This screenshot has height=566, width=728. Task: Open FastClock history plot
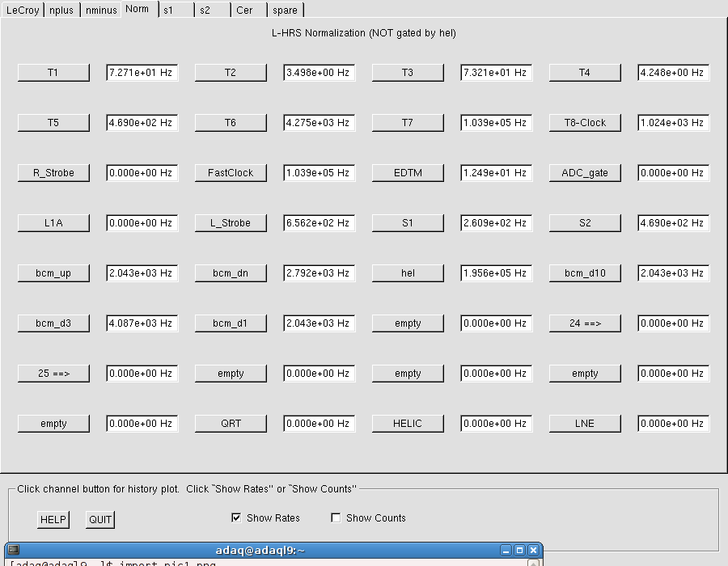(231, 173)
